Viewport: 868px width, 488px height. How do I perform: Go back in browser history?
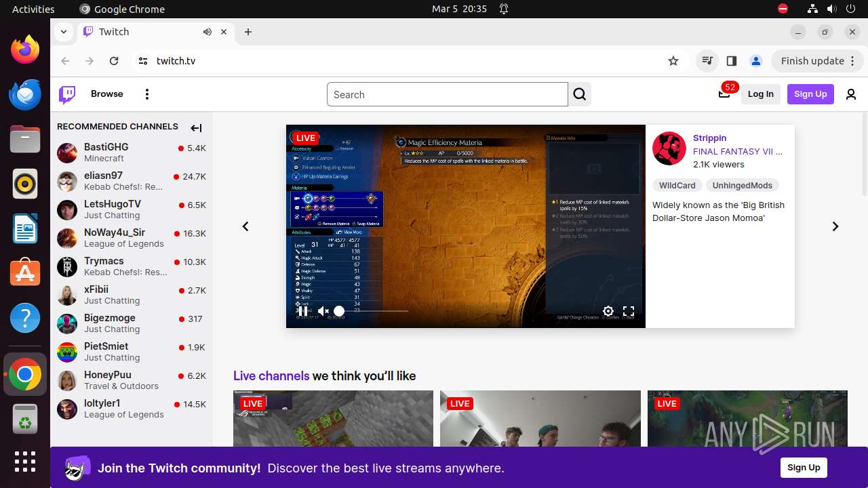point(65,61)
